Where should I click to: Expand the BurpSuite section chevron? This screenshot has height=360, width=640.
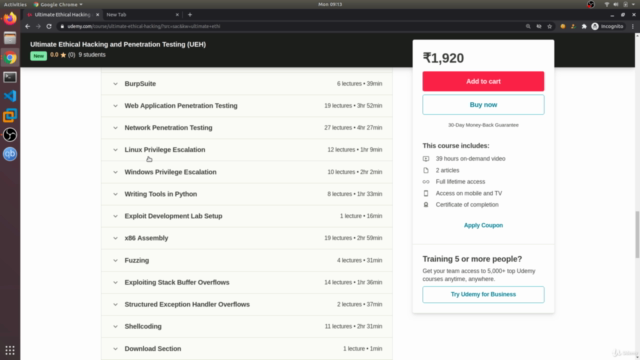[116, 84]
